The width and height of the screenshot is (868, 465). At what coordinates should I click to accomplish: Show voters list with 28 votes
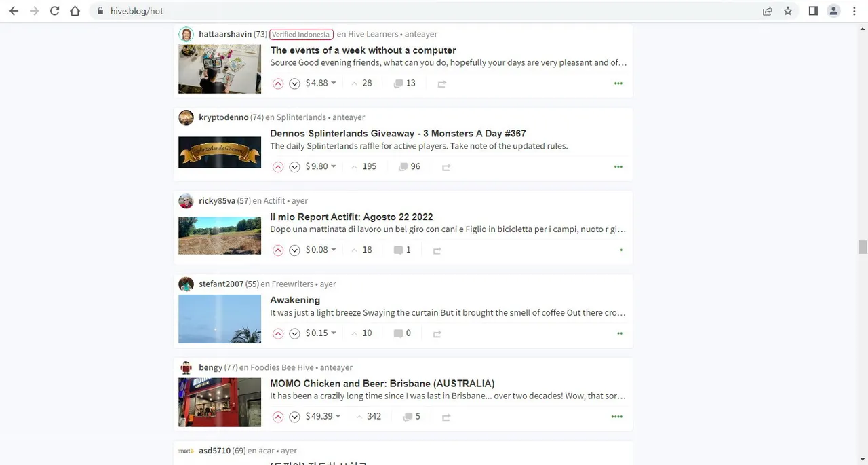point(361,83)
